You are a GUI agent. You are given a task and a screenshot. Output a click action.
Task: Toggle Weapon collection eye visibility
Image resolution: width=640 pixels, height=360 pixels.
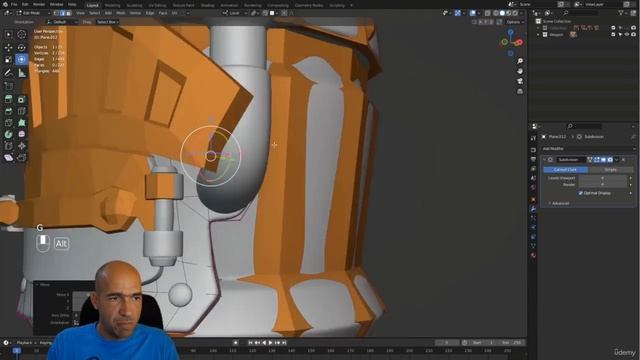pos(627,35)
